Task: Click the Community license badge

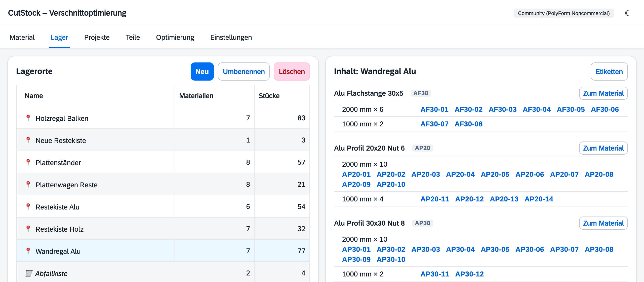Action: coord(564,13)
